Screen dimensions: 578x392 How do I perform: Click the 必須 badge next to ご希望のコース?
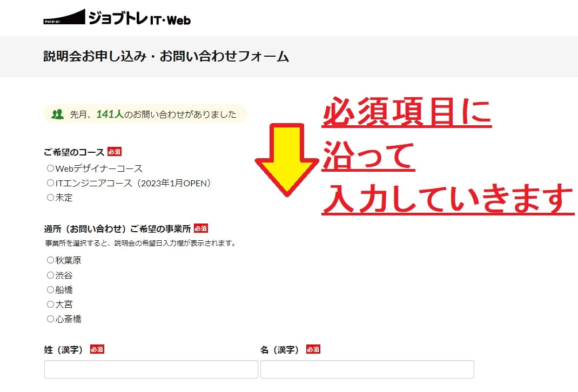[x=115, y=151]
